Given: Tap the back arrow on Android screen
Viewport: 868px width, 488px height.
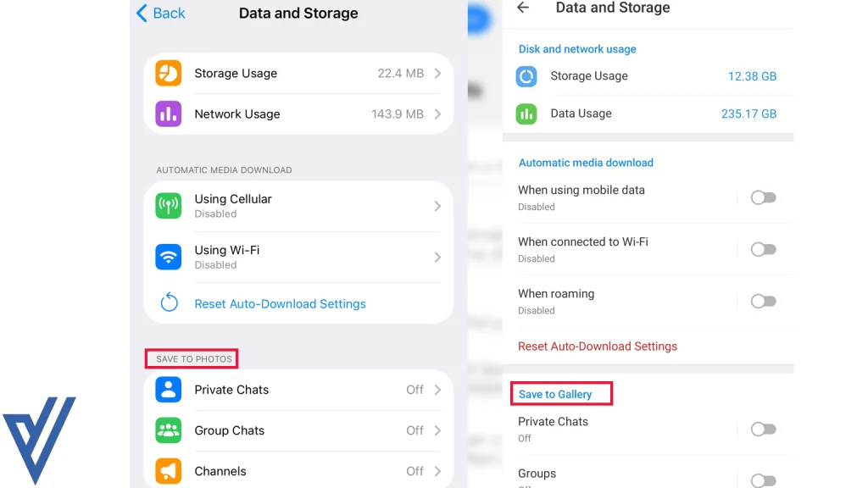Looking at the screenshot, I should point(523,7).
